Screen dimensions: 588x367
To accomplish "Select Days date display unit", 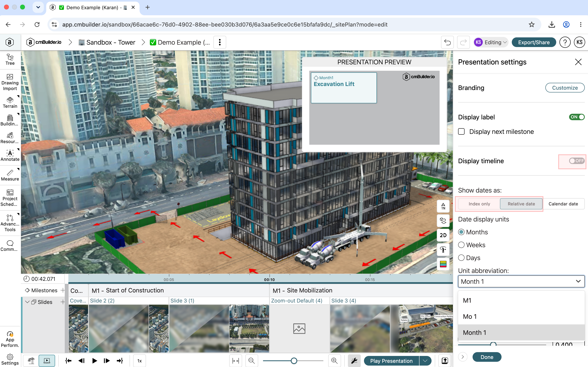I will point(461,258).
